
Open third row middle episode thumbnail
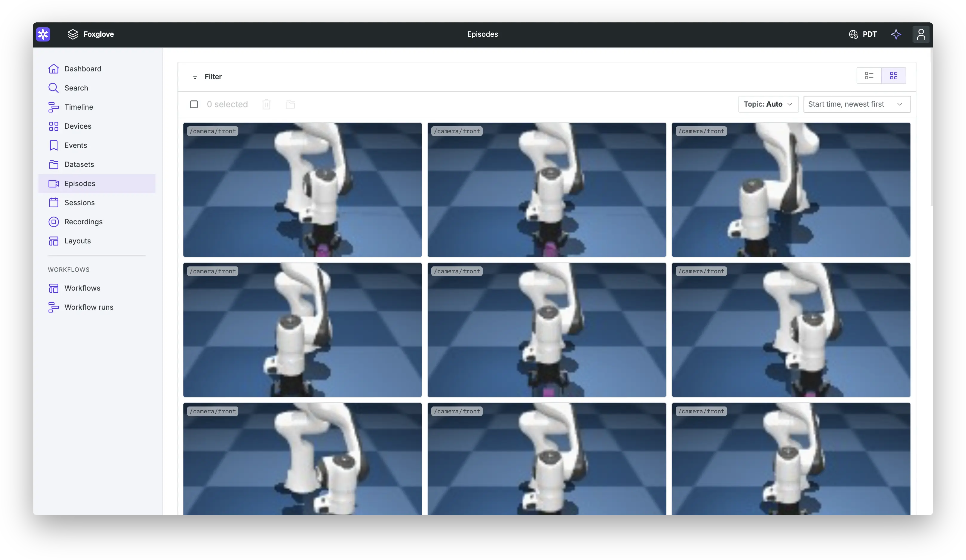pyautogui.click(x=547, y=459)
